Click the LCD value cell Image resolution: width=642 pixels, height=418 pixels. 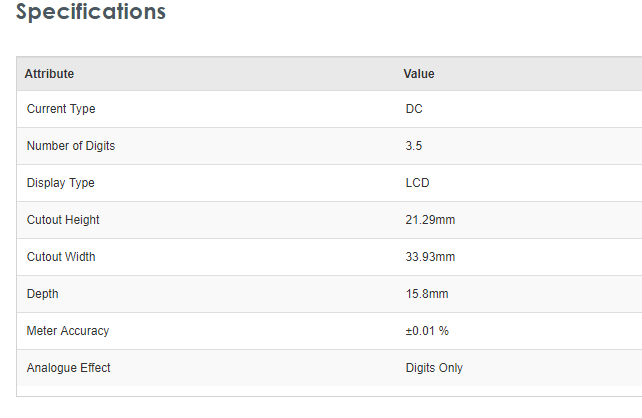pos(417,183)
